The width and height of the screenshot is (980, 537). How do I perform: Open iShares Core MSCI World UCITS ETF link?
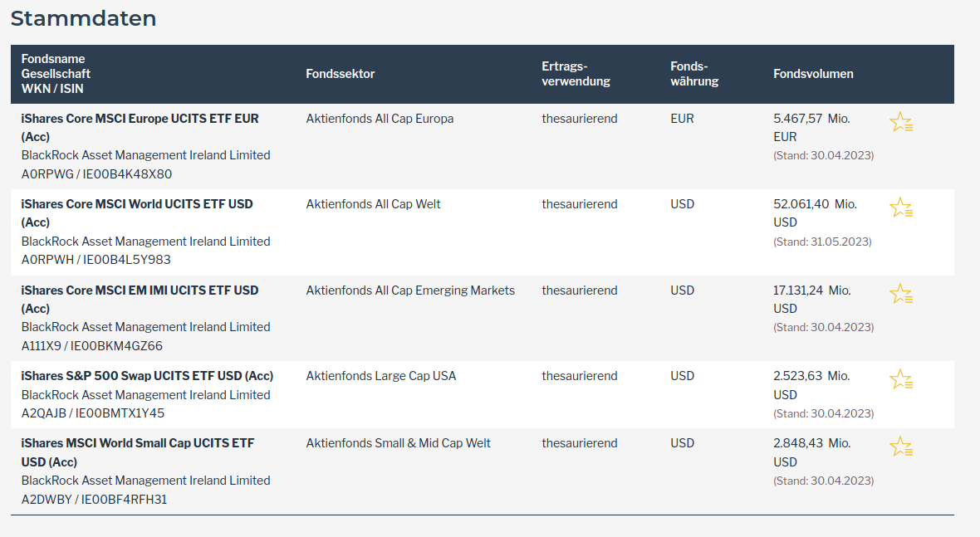[137, 204]
